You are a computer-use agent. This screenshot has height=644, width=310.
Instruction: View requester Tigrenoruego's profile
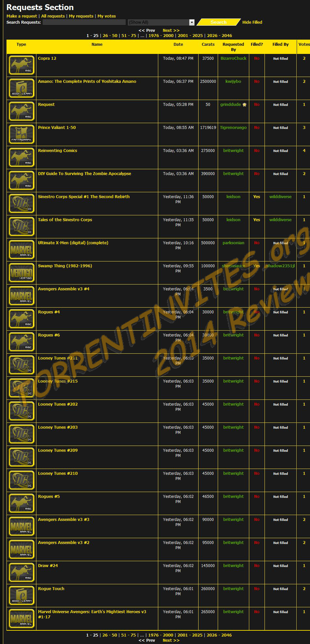click(233, 128)
